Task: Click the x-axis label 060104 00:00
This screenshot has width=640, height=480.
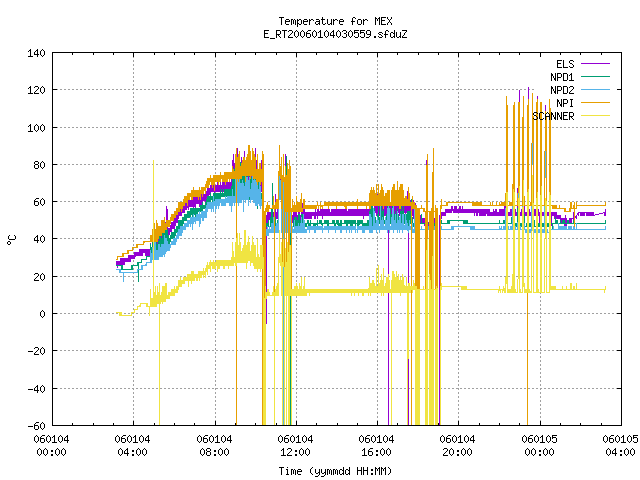Action: pos(51,446)
